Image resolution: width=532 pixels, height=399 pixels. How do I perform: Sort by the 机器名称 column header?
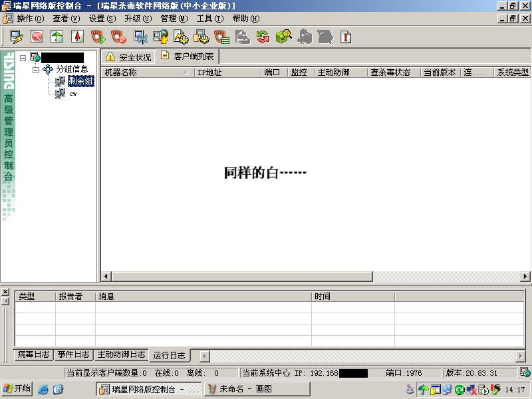pos(148,72)
